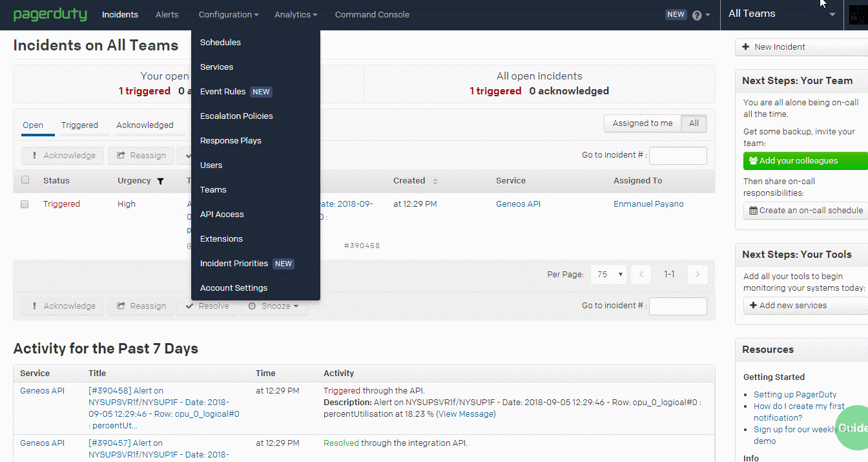Screen dimensions: 868x462
Task: Tick the select-all incidents checkbox
Action: pos(25,180)
